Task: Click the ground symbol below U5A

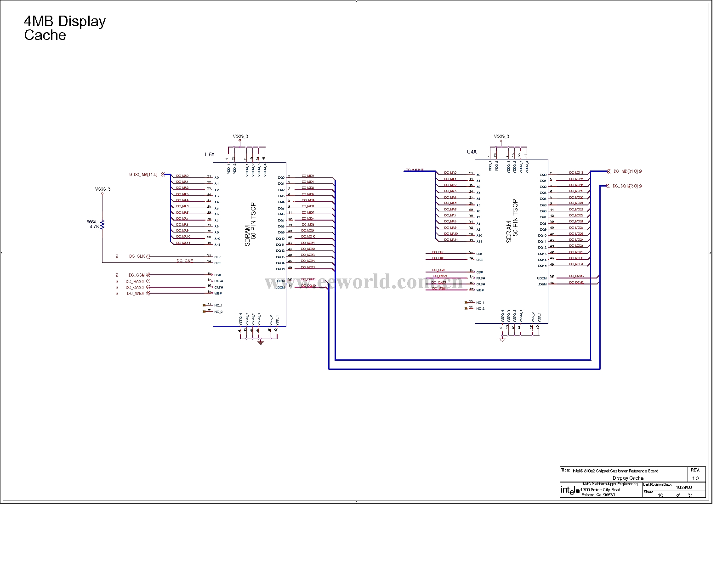Action: click(261, 342)
